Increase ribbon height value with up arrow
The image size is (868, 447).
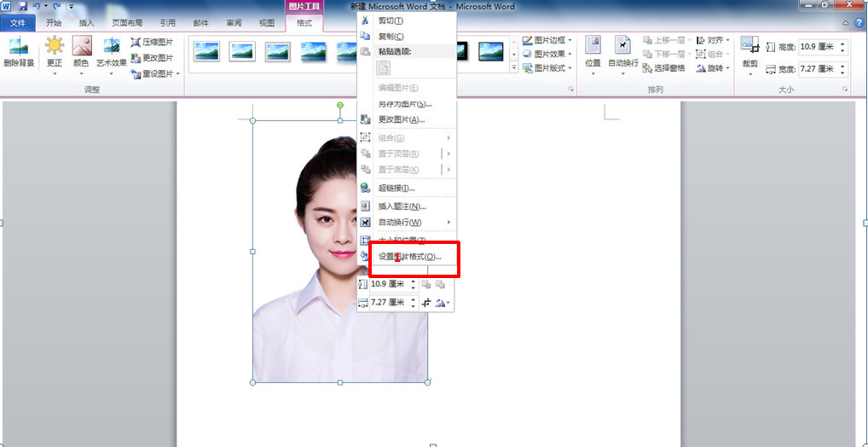tap(842, 44)
